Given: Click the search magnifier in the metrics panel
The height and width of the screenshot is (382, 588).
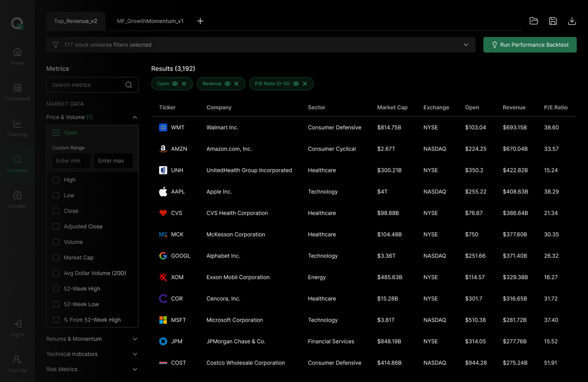Looking at the screenshot, I should point(128,85).
